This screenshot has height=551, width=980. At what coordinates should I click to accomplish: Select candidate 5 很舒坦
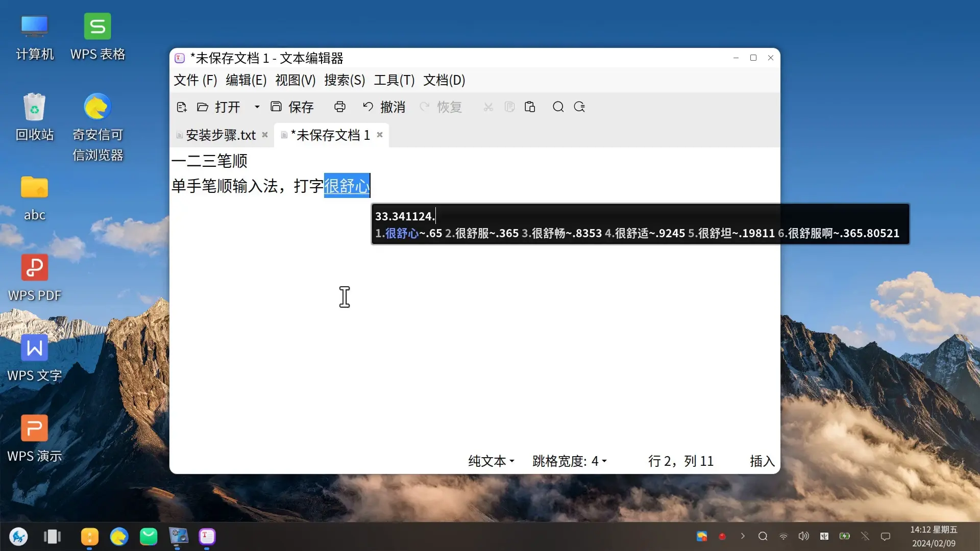point(731,233)
